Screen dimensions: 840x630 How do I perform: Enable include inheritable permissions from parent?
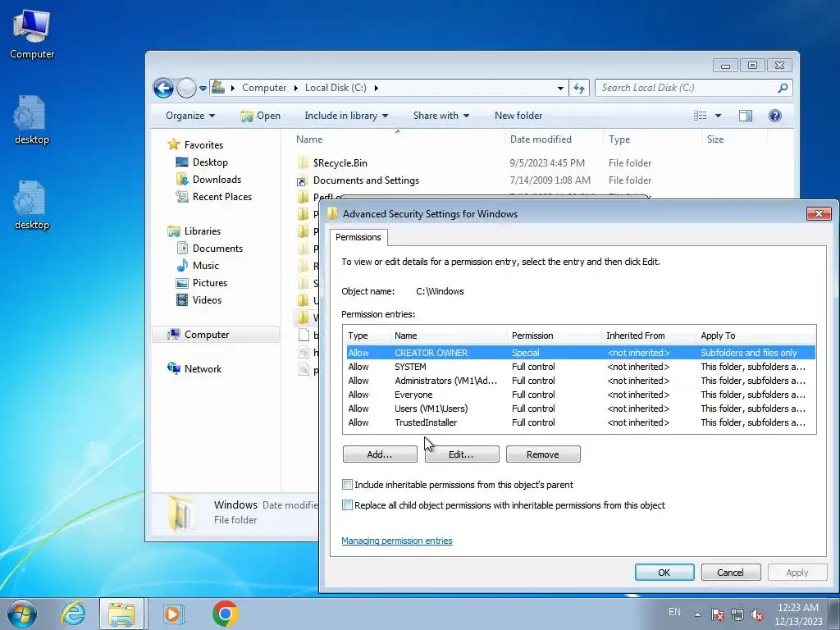click(x=348, y=485)
